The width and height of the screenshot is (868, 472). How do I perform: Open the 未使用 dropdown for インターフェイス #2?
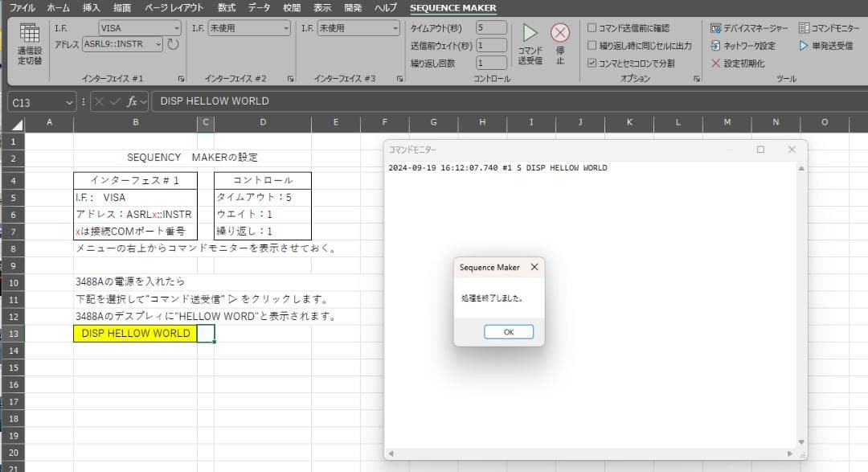pyautogui.click(x=286, y=27)
